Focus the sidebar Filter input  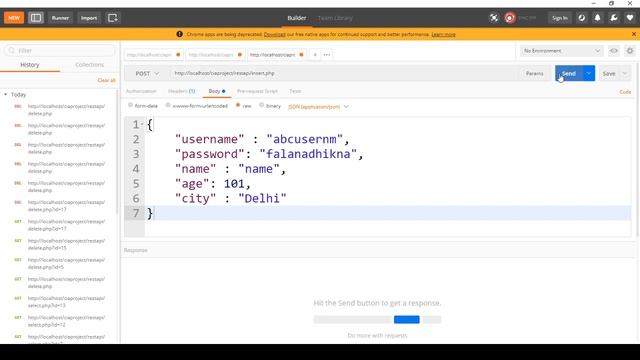[x=60, y=50]
